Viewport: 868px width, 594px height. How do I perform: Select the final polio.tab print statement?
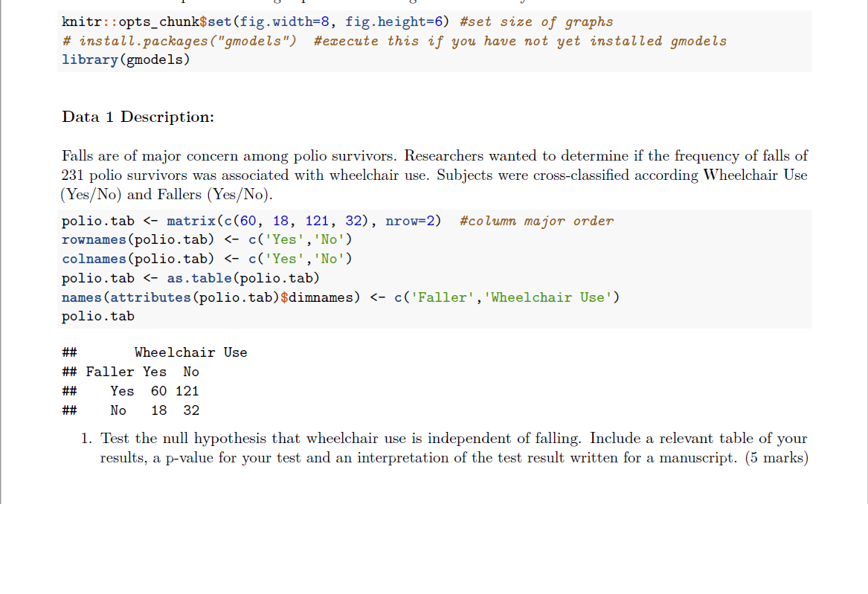coord(98,316)
